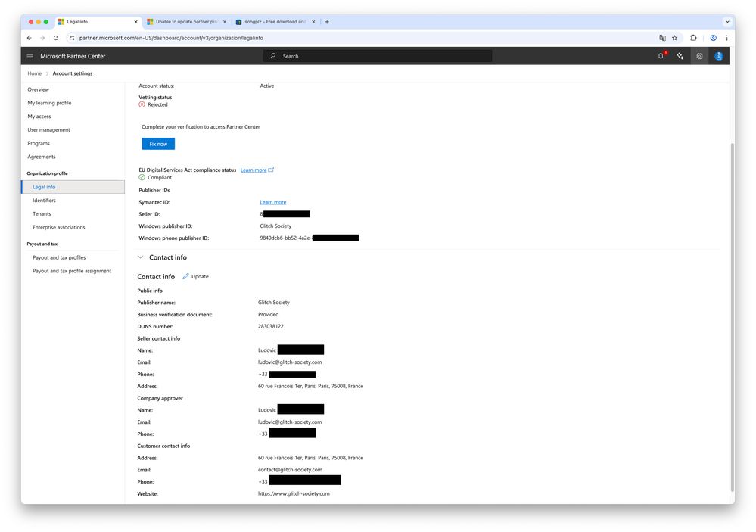This screenshot has width=756, height=532.
Task: Click the browser forward arrow
Action: tap(42, 38)
